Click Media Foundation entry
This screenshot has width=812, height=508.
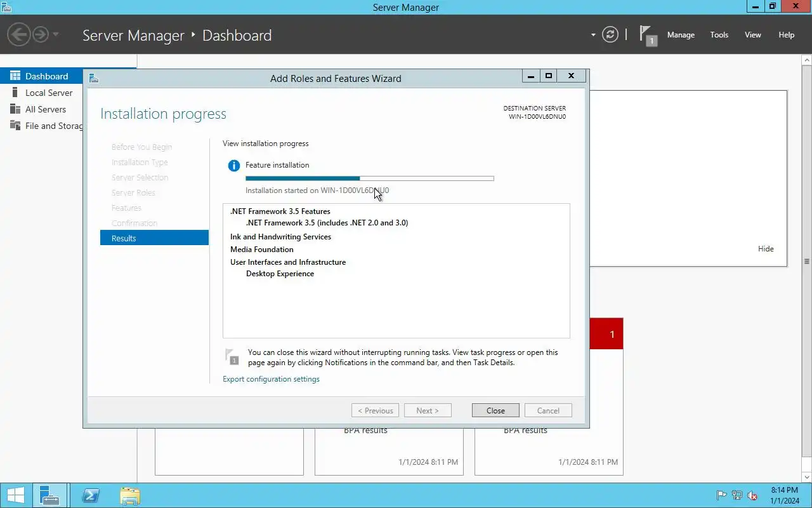(261, 250)
